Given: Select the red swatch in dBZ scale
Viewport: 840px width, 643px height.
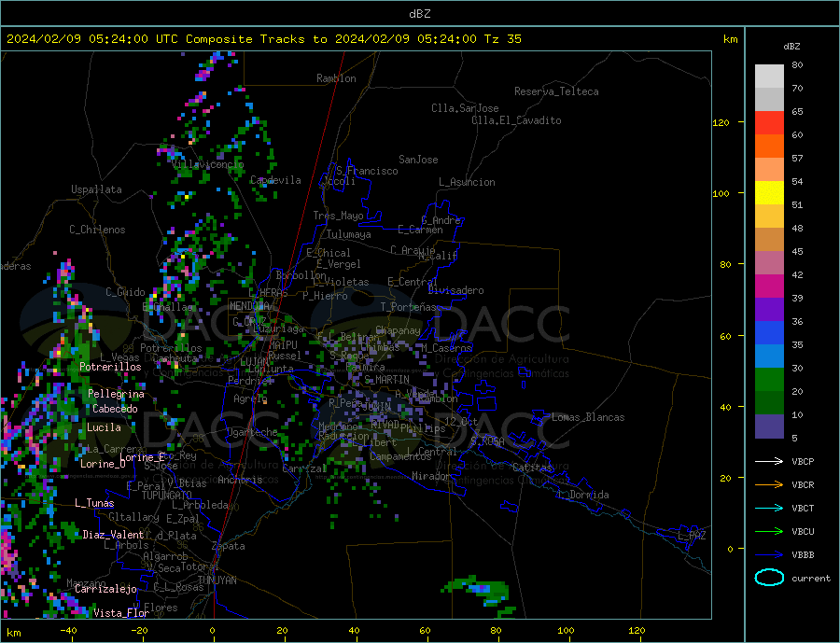Looking at the screenshot, I should 769,122.
